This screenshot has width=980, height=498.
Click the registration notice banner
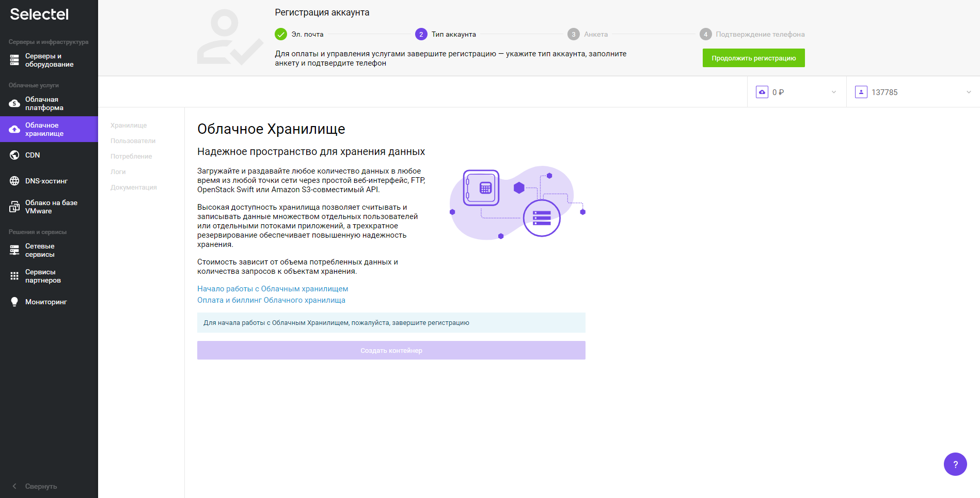391,322
